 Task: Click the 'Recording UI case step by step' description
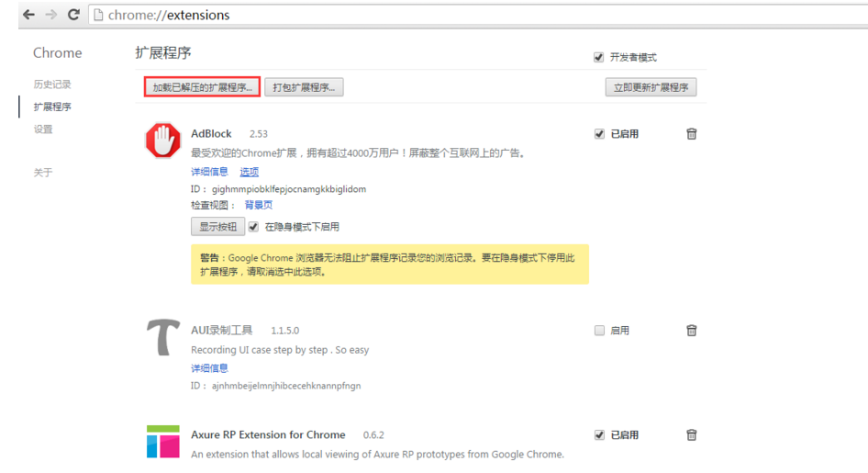(x=280, y=350)
